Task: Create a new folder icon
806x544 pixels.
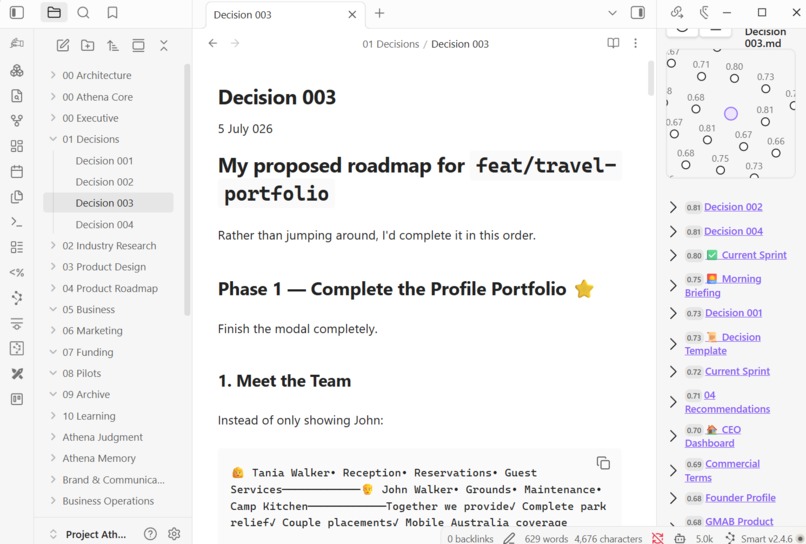Action: (x=87, y=45)
